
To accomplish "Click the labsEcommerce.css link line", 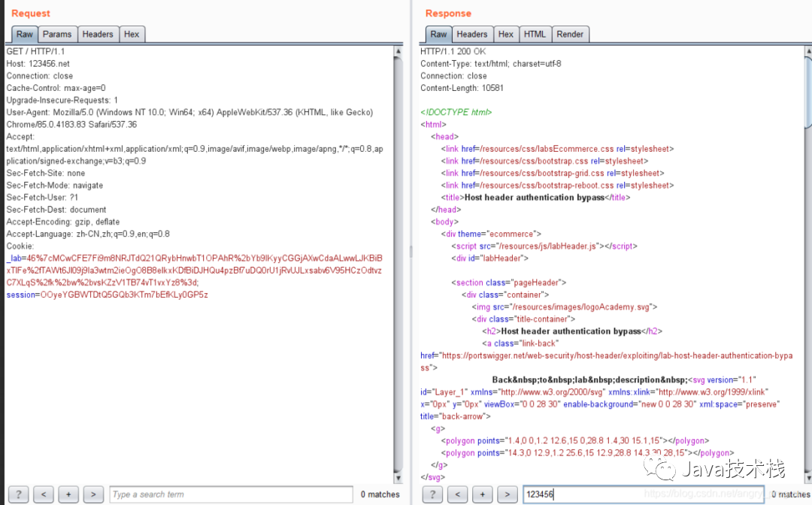I will pos(557,149).
